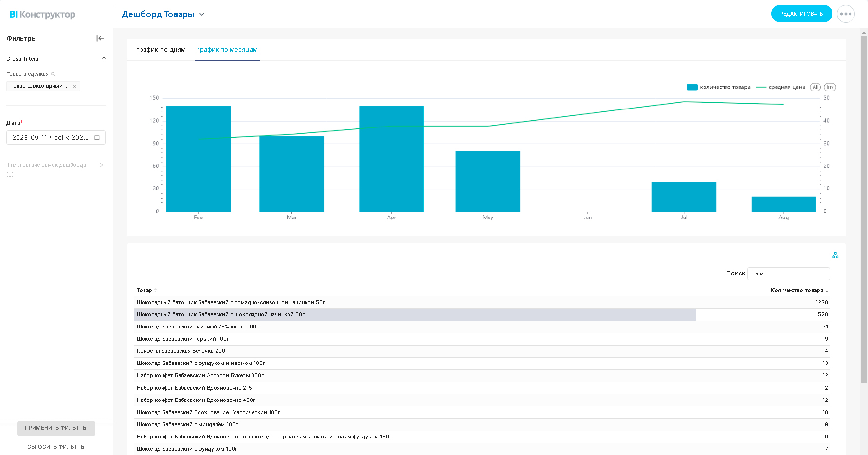
Task: Click the Поиск search input field
Action: click(788, 273)
